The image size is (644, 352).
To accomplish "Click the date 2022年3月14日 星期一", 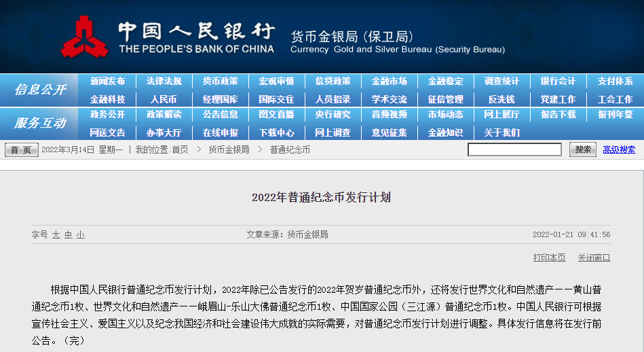I will (82, 149).
